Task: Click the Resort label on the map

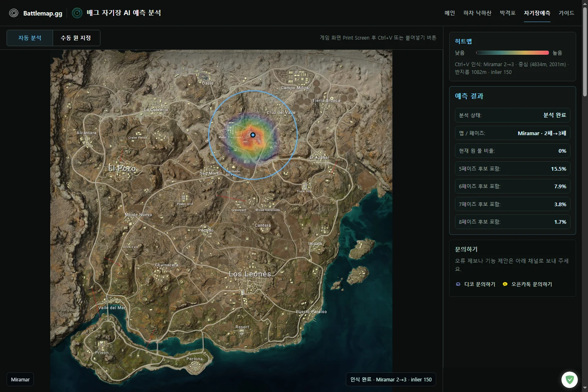Action: pos(242,327)
